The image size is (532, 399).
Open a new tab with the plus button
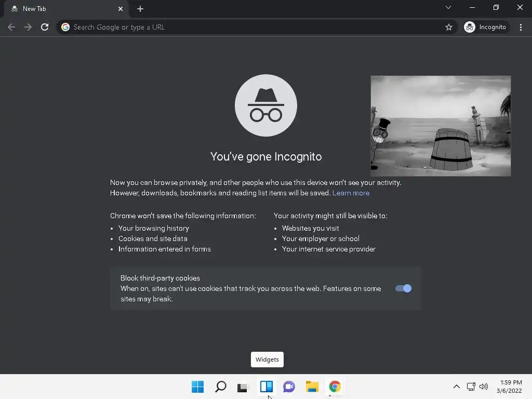click(140, 9)
